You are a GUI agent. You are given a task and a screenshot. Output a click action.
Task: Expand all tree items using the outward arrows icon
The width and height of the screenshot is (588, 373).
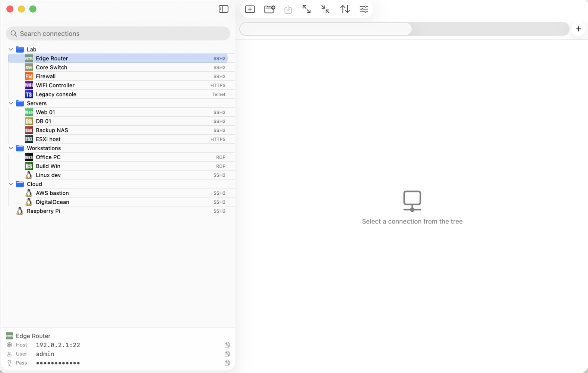pos(306,9)
